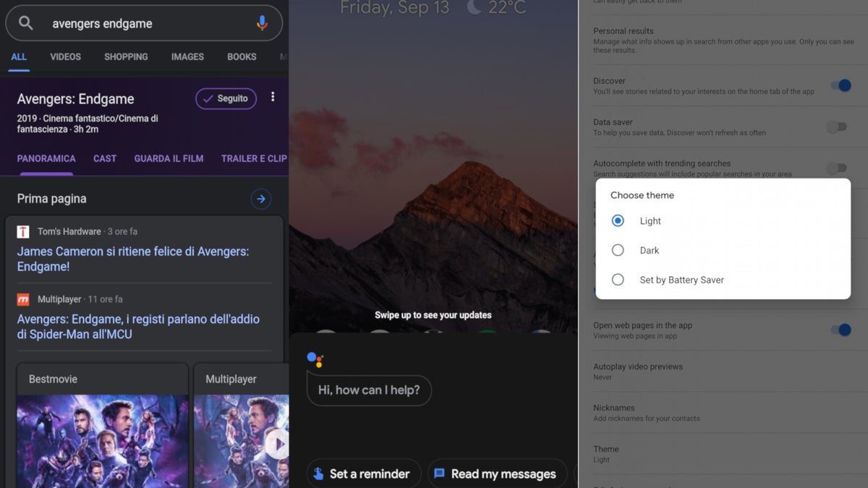Tap the voice search microphone icon
This screenshot has width=868, height=488.
point(262,23)
